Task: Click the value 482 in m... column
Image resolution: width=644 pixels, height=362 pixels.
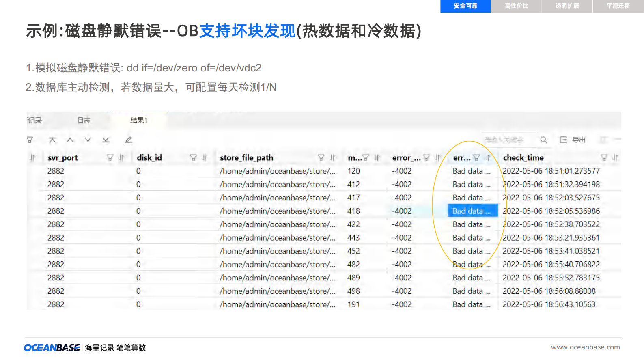Action: coord(353,265)
